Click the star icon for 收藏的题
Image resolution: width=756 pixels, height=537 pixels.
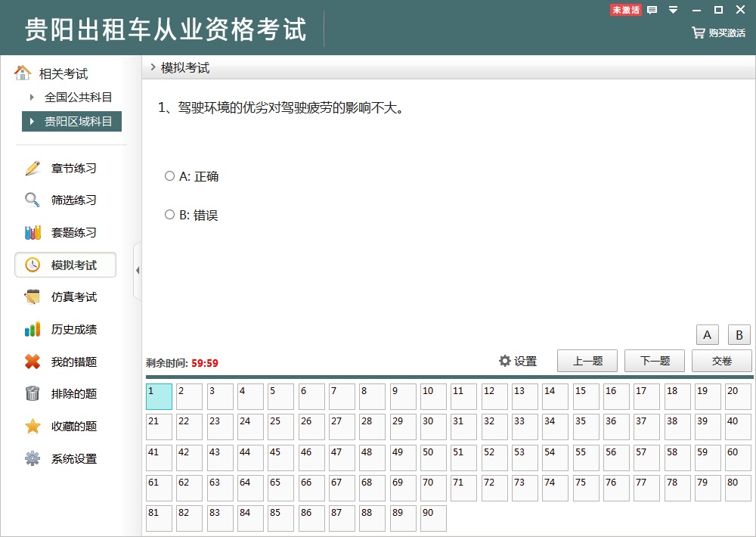pos(33,427)
